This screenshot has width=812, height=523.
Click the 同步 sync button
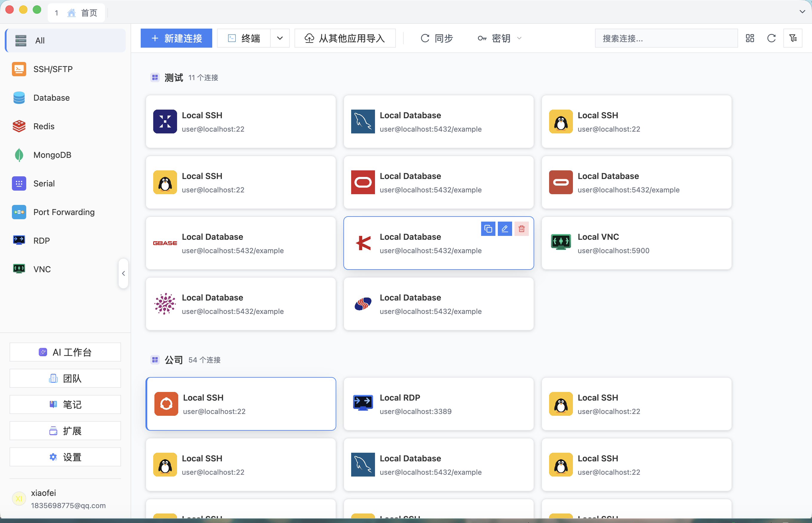pyautogui.click(x=437, y=38)
